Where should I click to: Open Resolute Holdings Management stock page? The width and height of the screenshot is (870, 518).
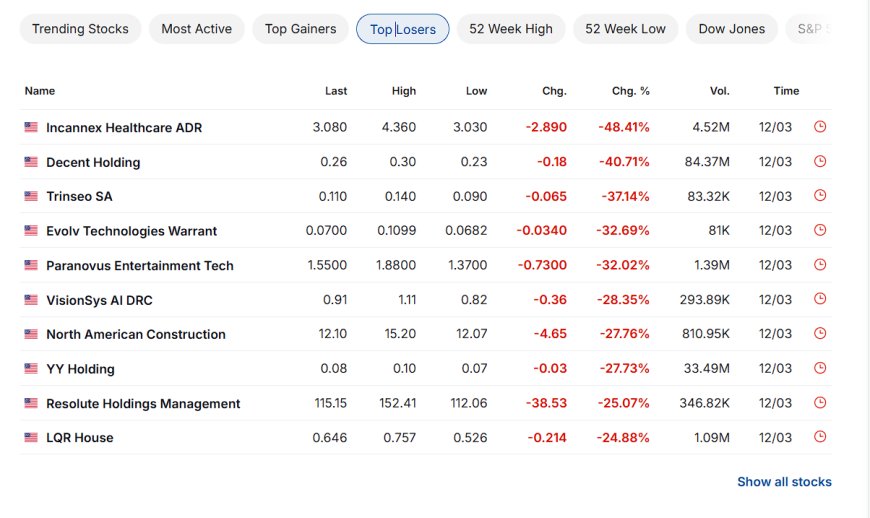point(143,404)
